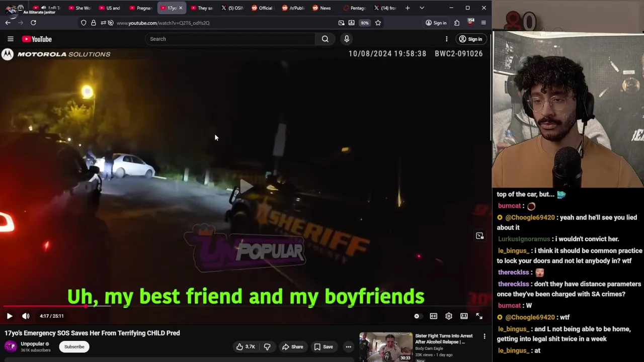Open the extension icon with 154 badge
644x362 pixels.
tap(470, 22)
